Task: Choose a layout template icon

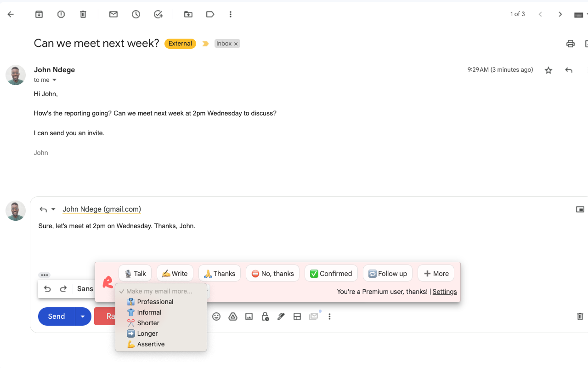Action: (297, 316)
